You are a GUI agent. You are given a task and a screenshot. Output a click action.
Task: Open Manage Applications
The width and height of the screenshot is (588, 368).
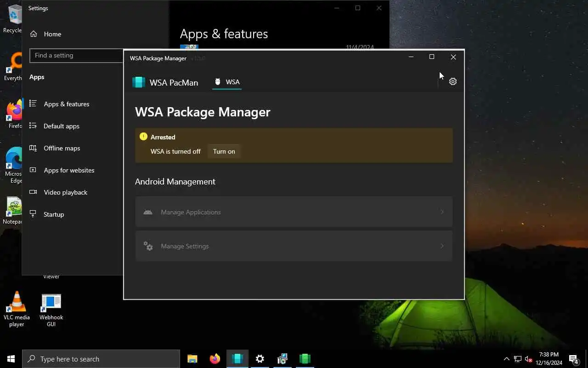coord(294,212)
